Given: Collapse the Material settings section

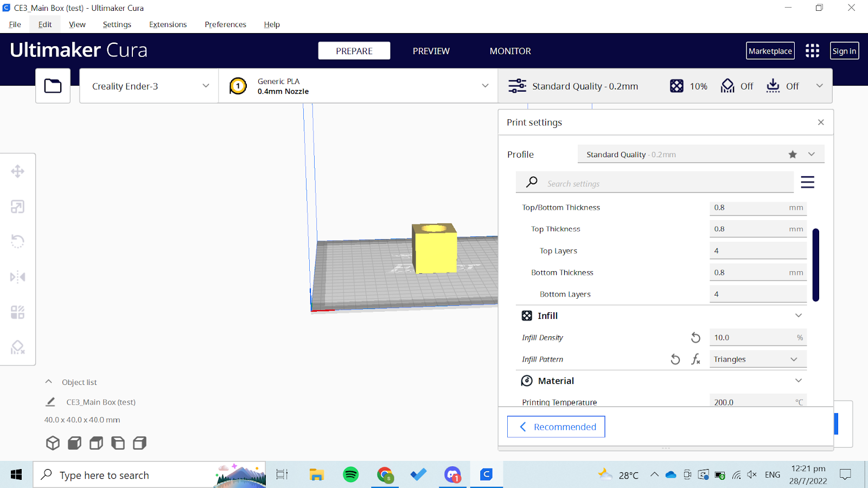Looking at the screenshot, I should (x=799, y=381).
